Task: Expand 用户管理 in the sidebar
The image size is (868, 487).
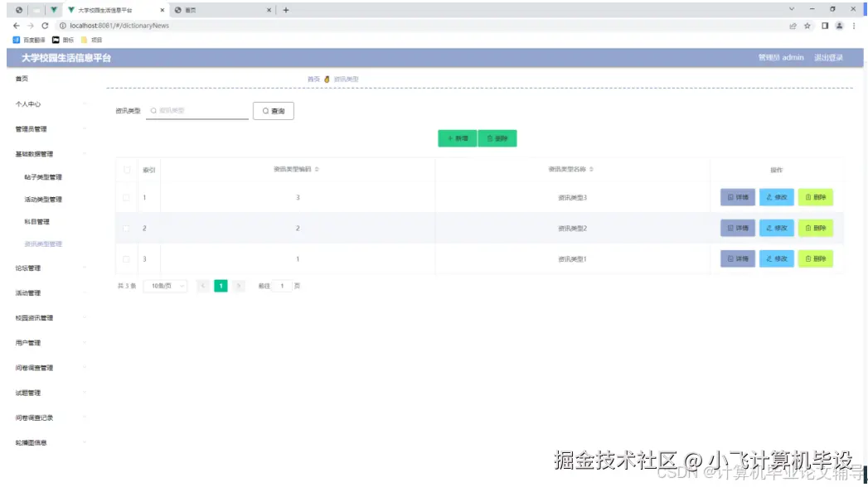Action: (x=50, y=343)
